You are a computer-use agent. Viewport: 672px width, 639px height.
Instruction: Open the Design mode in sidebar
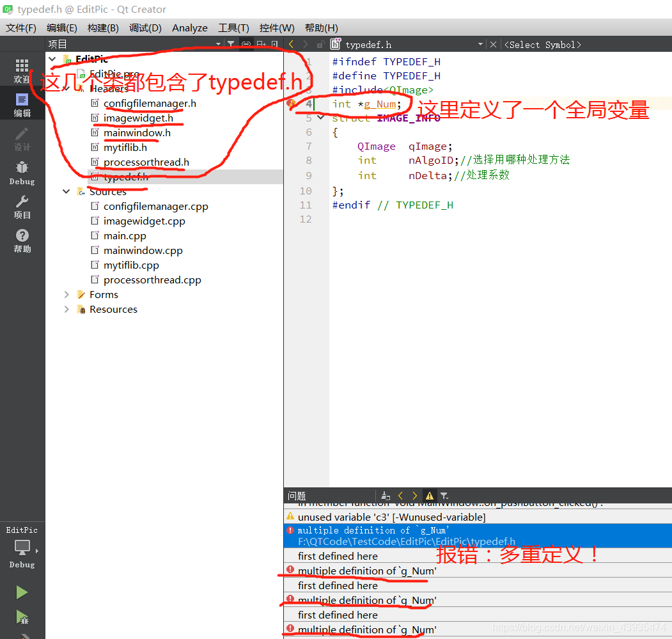pos(22,139)
